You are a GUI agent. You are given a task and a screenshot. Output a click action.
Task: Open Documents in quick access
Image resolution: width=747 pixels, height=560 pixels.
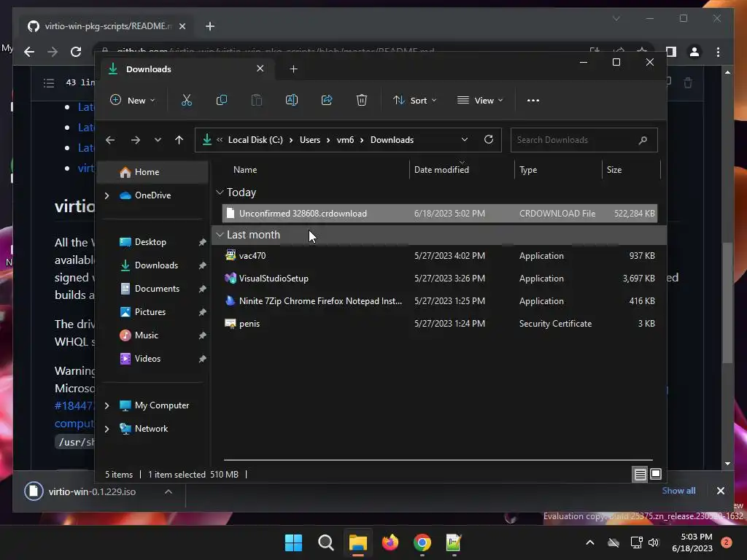(x=157, y=289)
